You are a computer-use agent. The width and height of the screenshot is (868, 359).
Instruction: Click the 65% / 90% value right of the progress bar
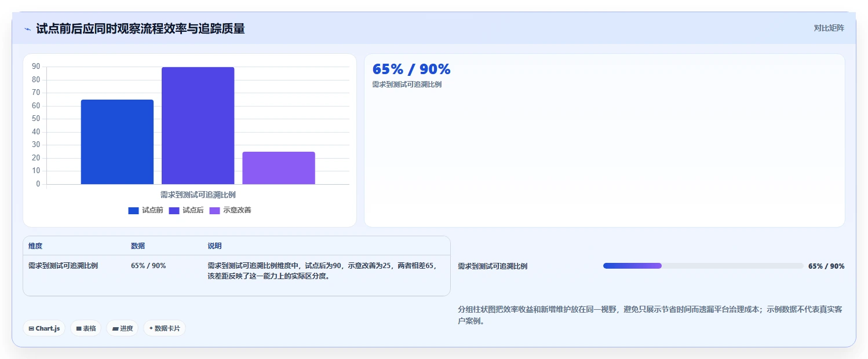826,266
